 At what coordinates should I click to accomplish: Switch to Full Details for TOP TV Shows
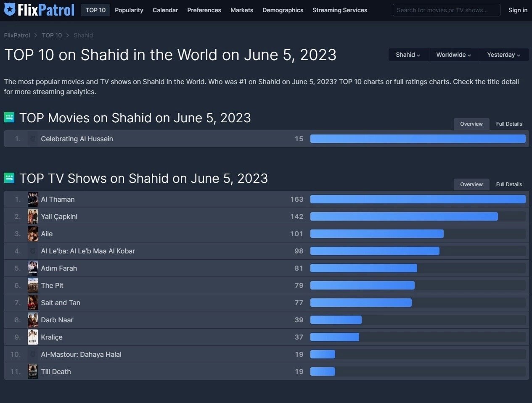(509, 184)
